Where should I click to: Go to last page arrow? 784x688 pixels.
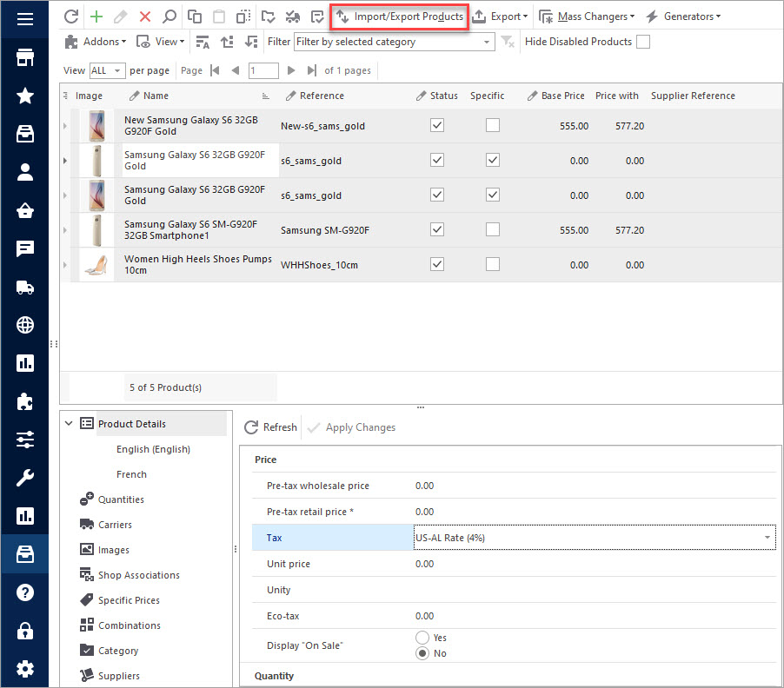point(311,70)
